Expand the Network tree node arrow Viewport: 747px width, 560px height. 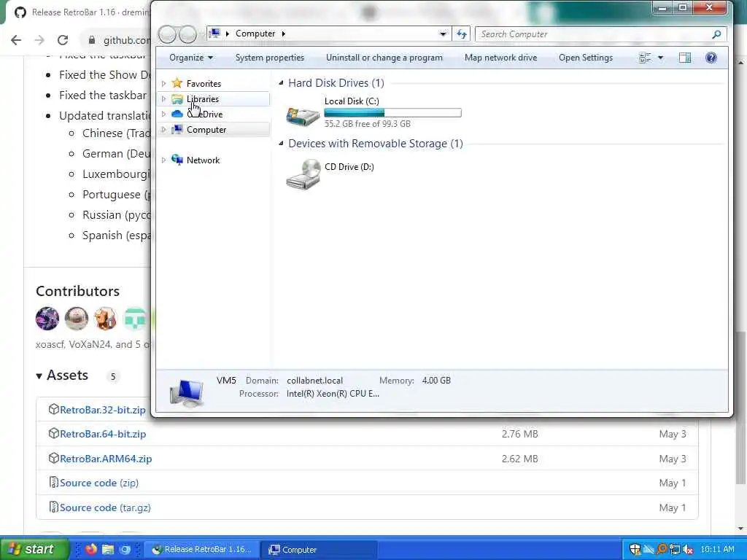164,160
